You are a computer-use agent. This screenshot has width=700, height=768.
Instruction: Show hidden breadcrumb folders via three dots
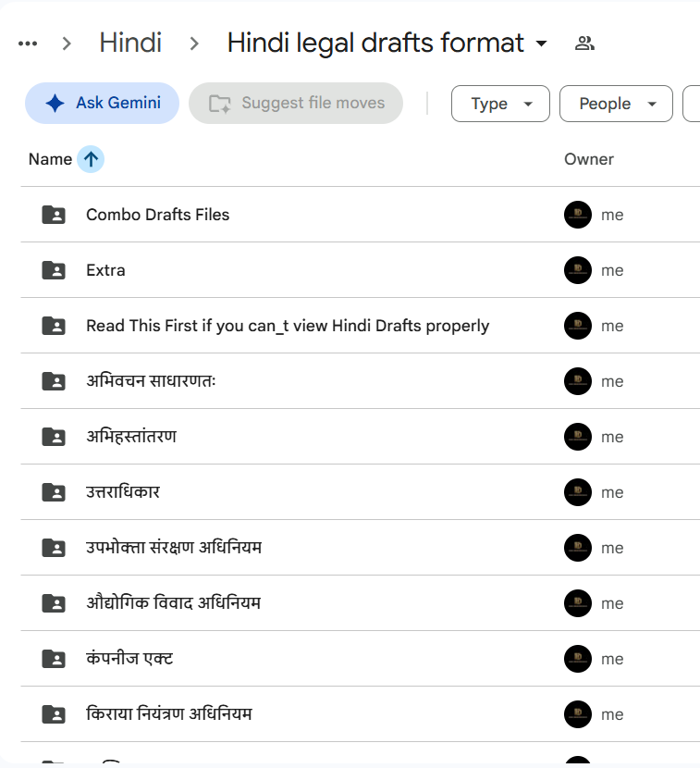pyautogui.click(x=28, y=43)
